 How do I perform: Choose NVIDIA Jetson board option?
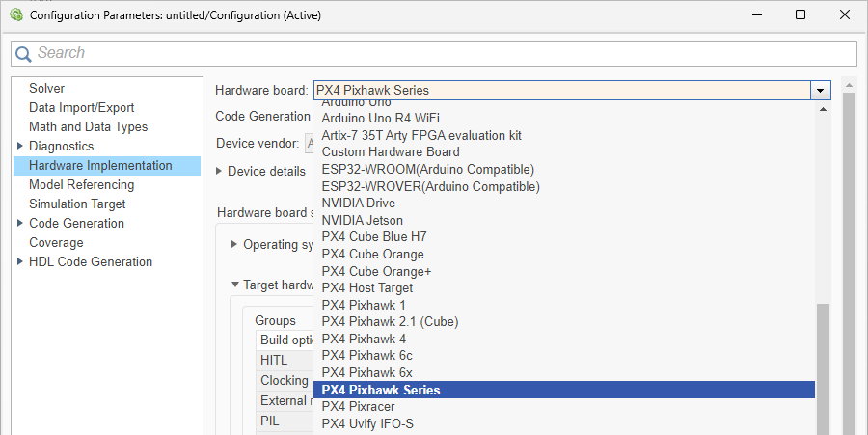(362, 220)
